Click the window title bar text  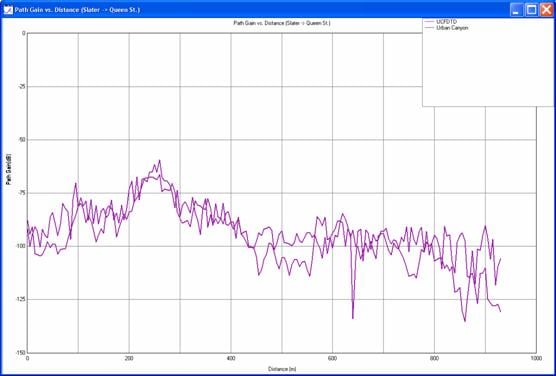[x=77, y=10]
